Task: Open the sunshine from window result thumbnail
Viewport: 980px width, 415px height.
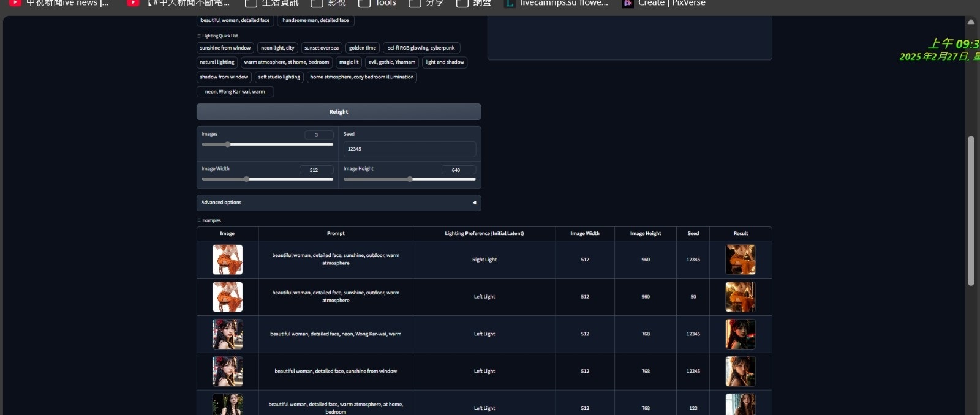Action: [740, 372]
